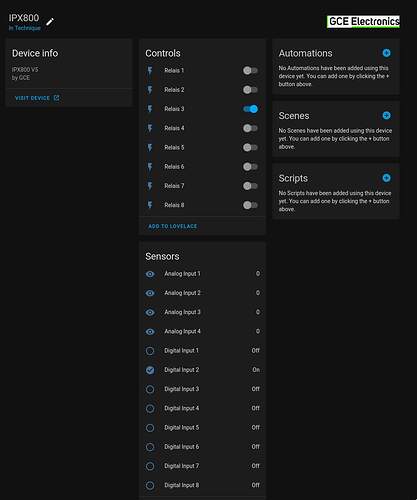Toggle the Relais 1 switch
This screenshot has width=417, height=500.
(250, 71)
